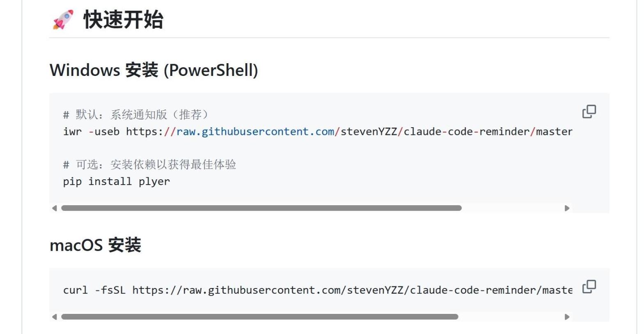Click the macOS 安装 heading
The image size is (644, 334).
coord(95,245)
